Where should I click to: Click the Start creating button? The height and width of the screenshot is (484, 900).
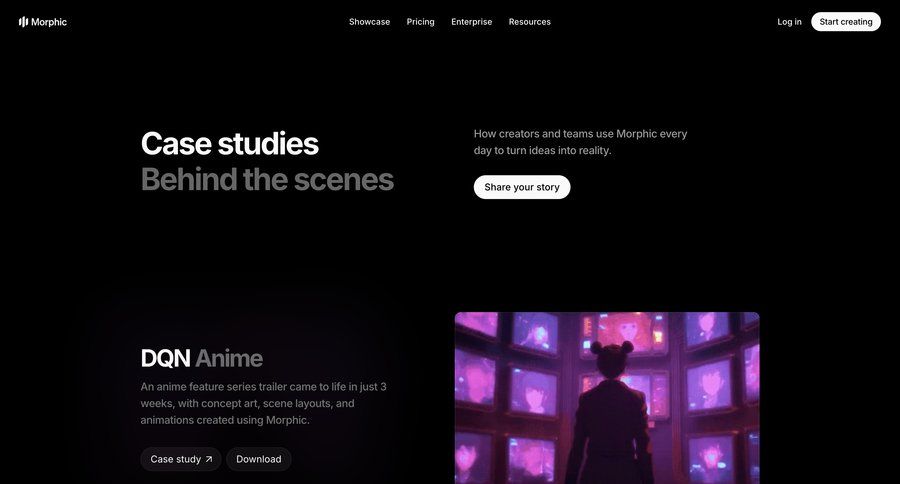tap(845, 22)
